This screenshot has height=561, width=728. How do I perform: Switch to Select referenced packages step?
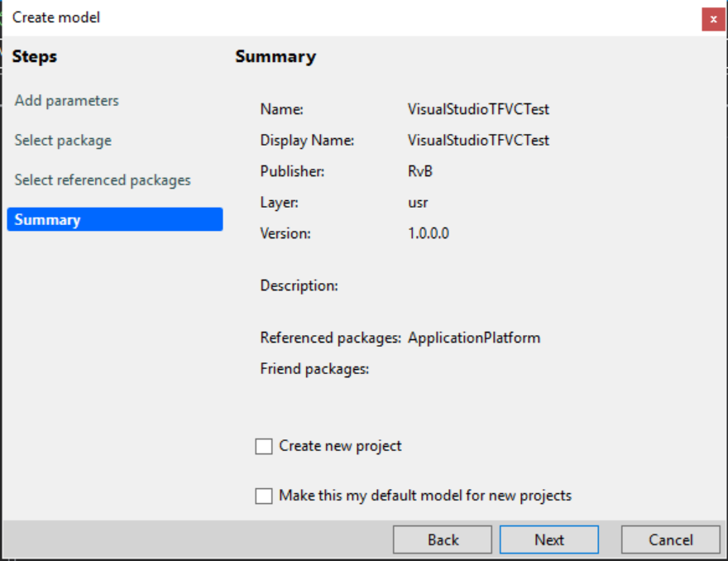pyautogui.click(x=102, y=180)
